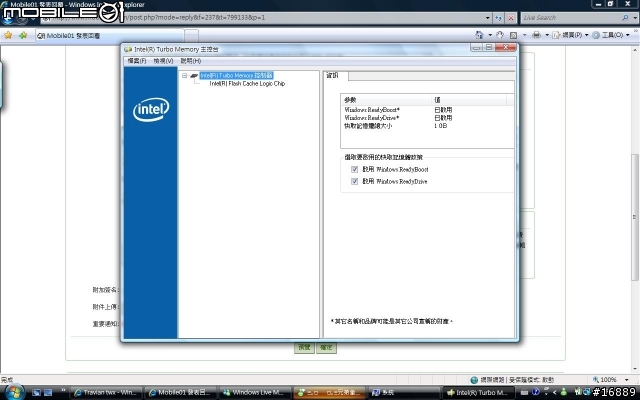Open the Print dropdown arrow
Image resolution: width=640 pixels, height=400 pixels.
coord(547,35)
